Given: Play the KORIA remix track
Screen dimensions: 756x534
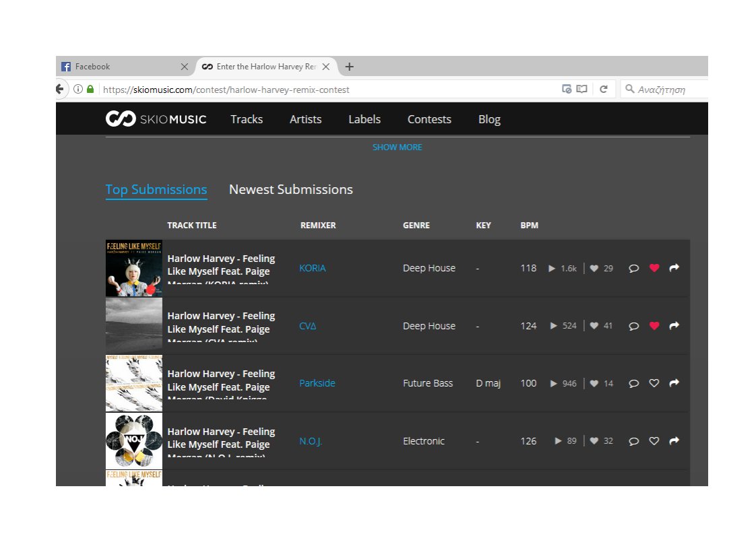Looking at the screenshot, I should [552, 269].
